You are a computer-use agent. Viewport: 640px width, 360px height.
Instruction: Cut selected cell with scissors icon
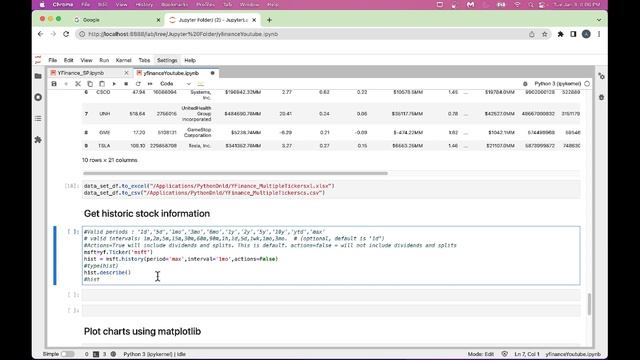pyautogui.click(x=78, y=84)
